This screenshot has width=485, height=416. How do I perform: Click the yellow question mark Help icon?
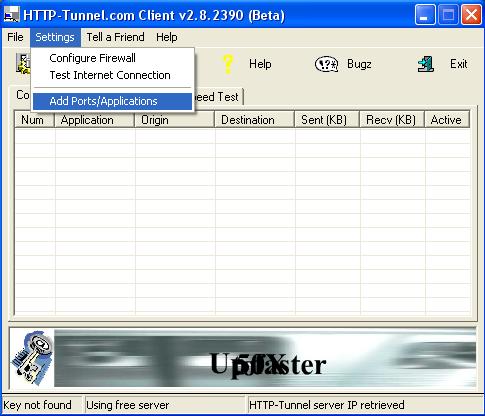[x=228, y=64]
